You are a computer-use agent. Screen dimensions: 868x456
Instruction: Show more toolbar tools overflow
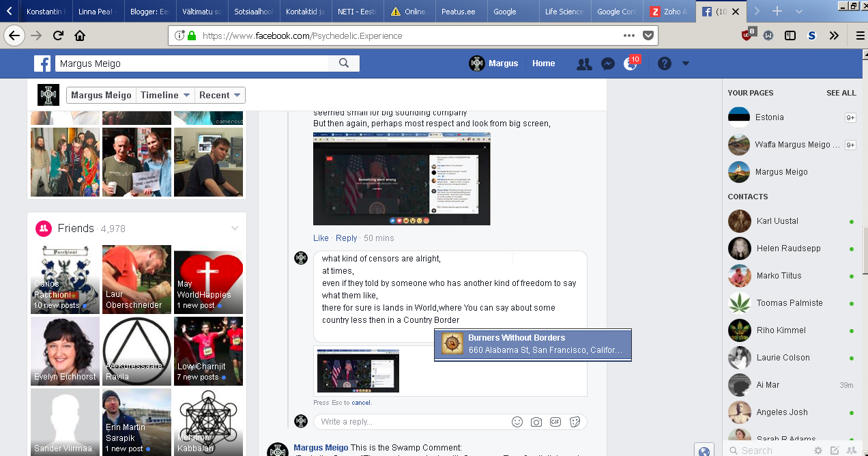point(834,35)
